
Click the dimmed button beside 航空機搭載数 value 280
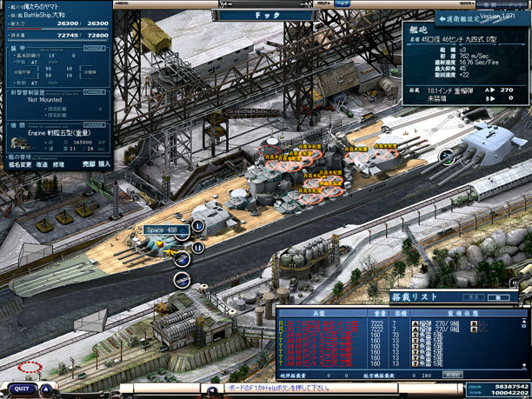point(453,375)
